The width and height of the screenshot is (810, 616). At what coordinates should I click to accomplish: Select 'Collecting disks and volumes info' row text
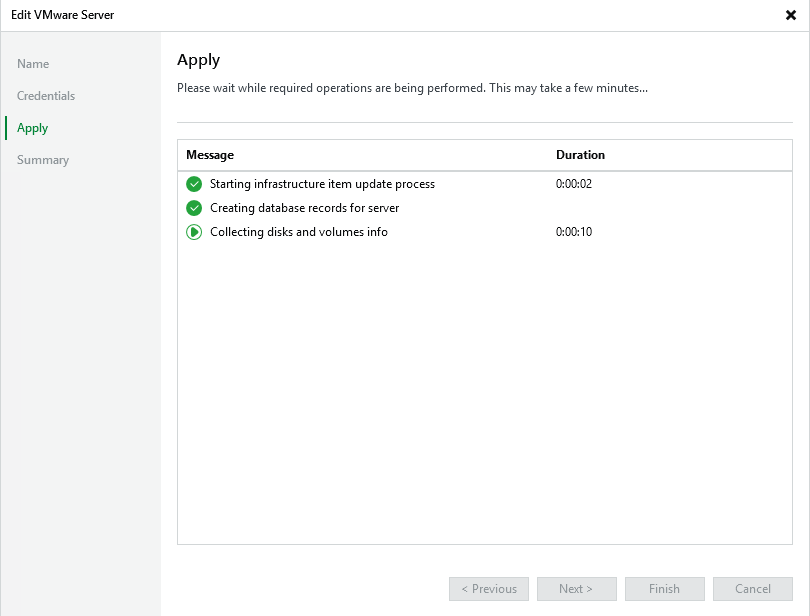(299, 232)
